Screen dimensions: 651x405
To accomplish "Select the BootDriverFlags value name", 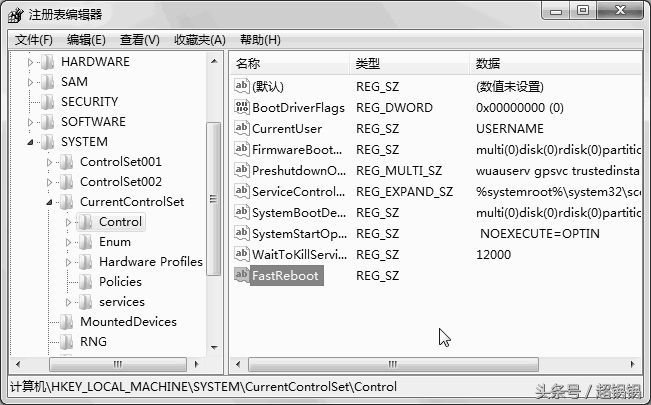I will [299, 108].
